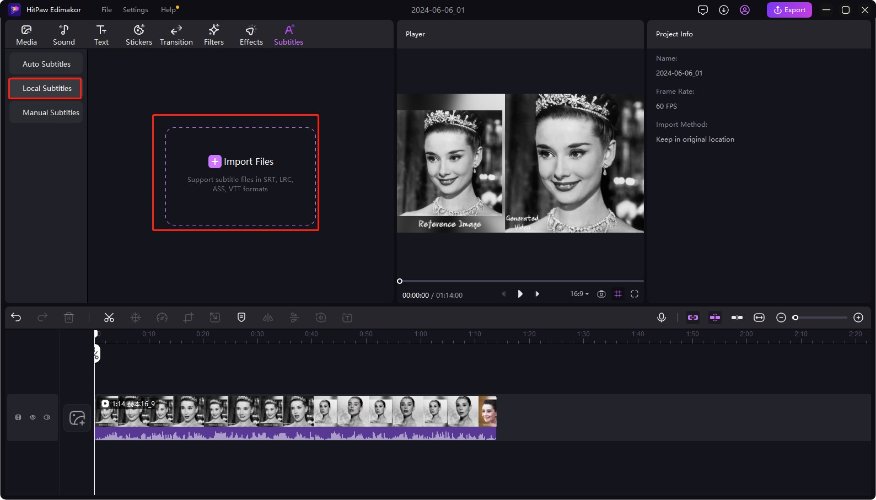Screen dimensions: 876x500
Task: Zoom out the timeline with minus
Action: [x=781, y=317]
